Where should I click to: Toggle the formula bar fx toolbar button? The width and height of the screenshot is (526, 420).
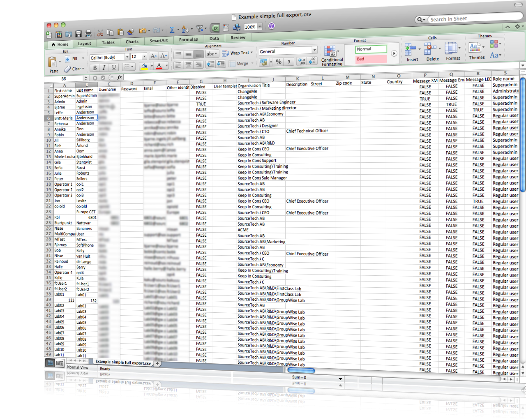215,28
